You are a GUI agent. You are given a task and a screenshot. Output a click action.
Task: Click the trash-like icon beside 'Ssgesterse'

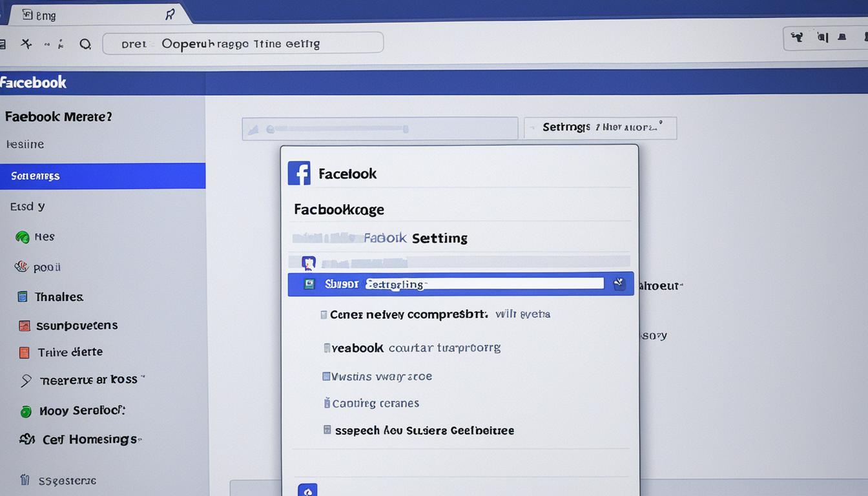pos(25,480)
